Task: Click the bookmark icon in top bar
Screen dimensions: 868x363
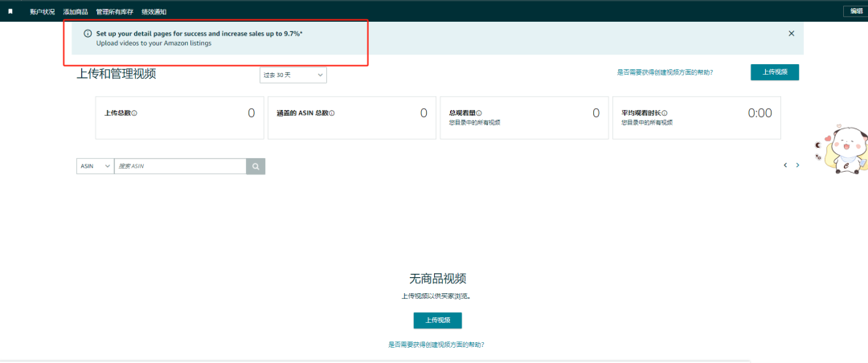Action: click(x=10, y=11)
